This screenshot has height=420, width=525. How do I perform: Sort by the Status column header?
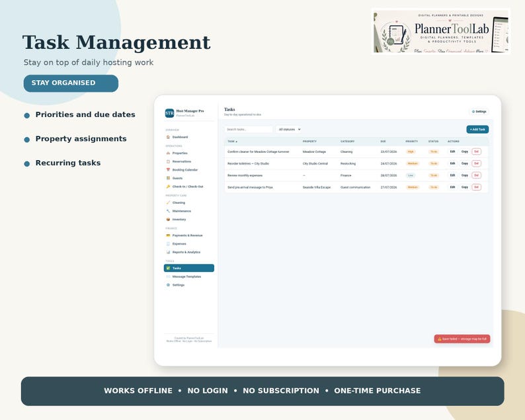(433, 142)
